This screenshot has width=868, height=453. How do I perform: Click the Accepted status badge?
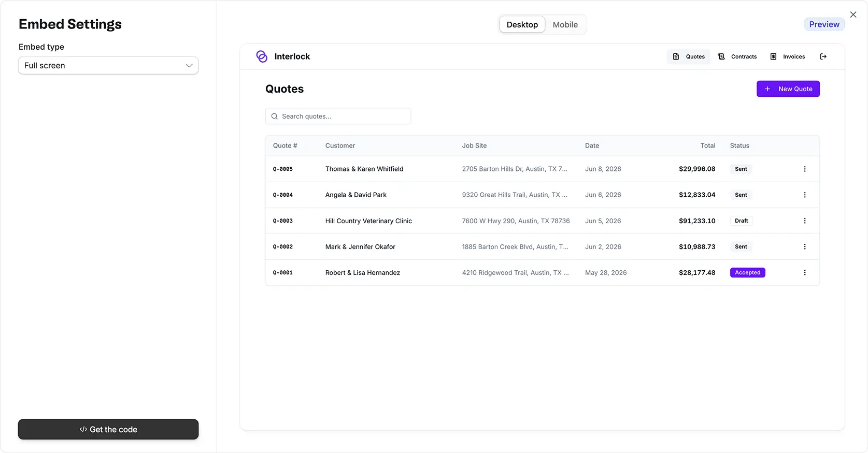[x=747, y=272]
